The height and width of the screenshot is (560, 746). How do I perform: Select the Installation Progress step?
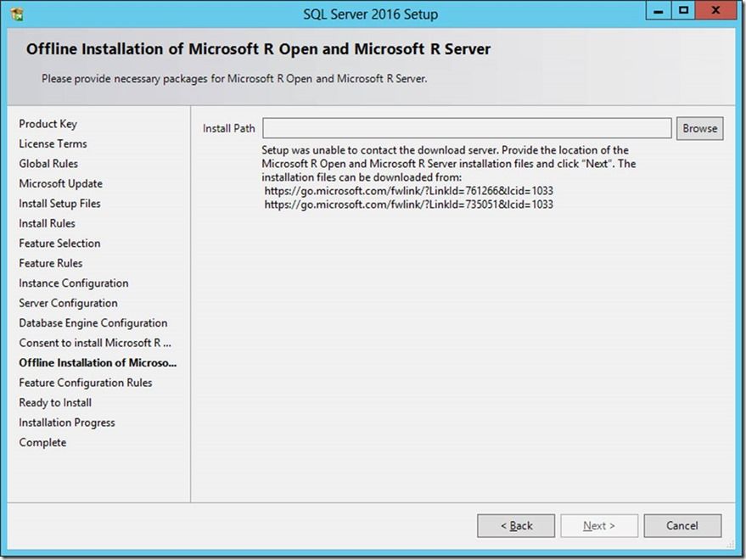(67, 423)
